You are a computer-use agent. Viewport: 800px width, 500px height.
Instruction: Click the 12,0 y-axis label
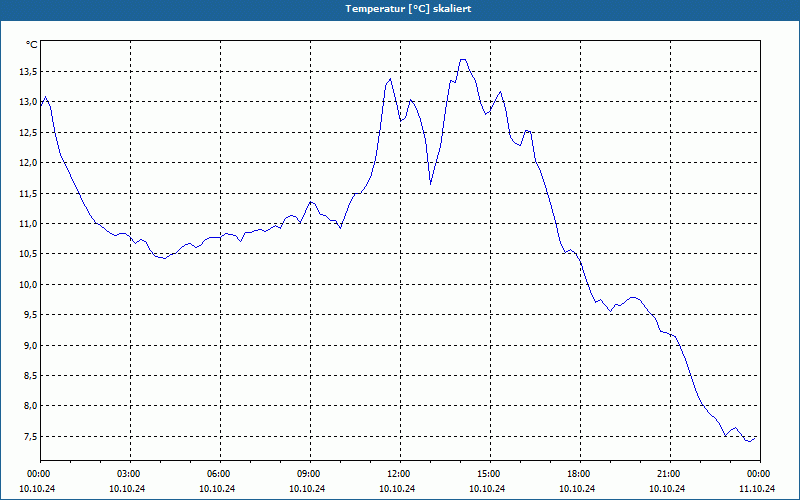(x=28, y=163)
